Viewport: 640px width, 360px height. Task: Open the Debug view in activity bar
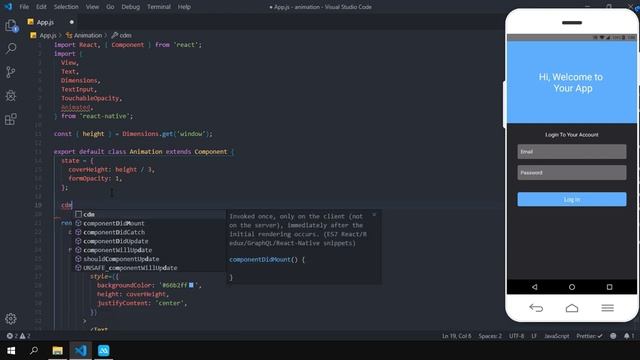(11, 96)
